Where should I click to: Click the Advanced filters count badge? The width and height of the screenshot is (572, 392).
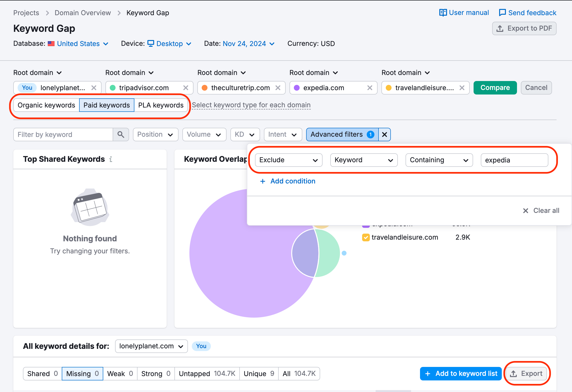pos(370,135)
